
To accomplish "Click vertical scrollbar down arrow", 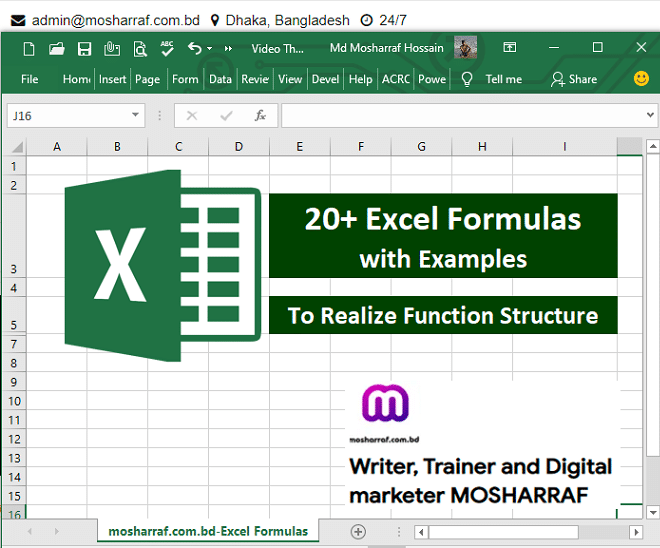I will tap(653, 512).
